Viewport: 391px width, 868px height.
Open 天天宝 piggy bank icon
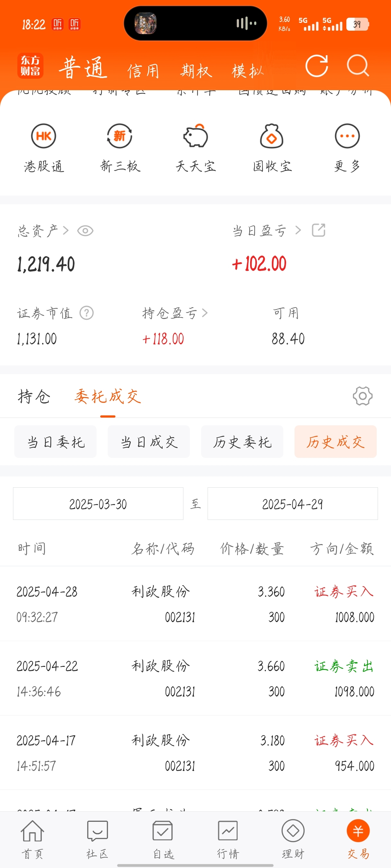196,136
